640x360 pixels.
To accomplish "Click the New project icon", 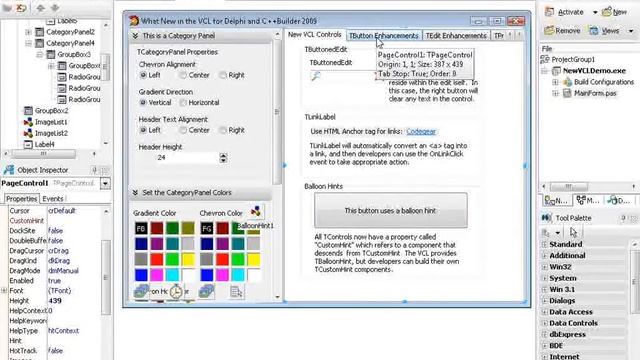I will pyautogui.click(x=607, y=12).
